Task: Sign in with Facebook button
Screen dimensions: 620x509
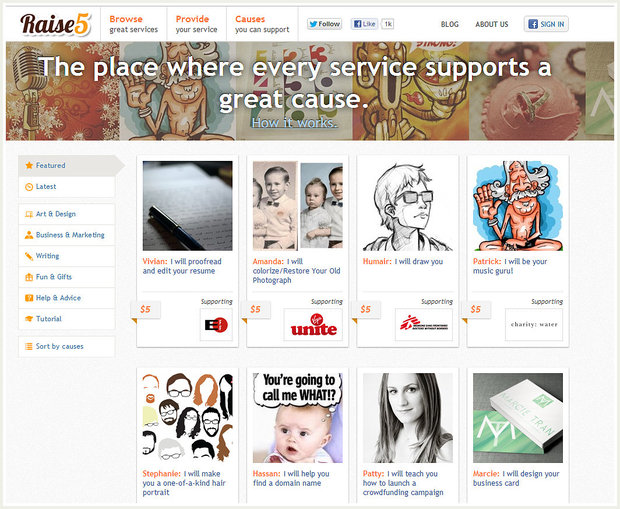Action: pyautogui.click(x=546, y=24)
